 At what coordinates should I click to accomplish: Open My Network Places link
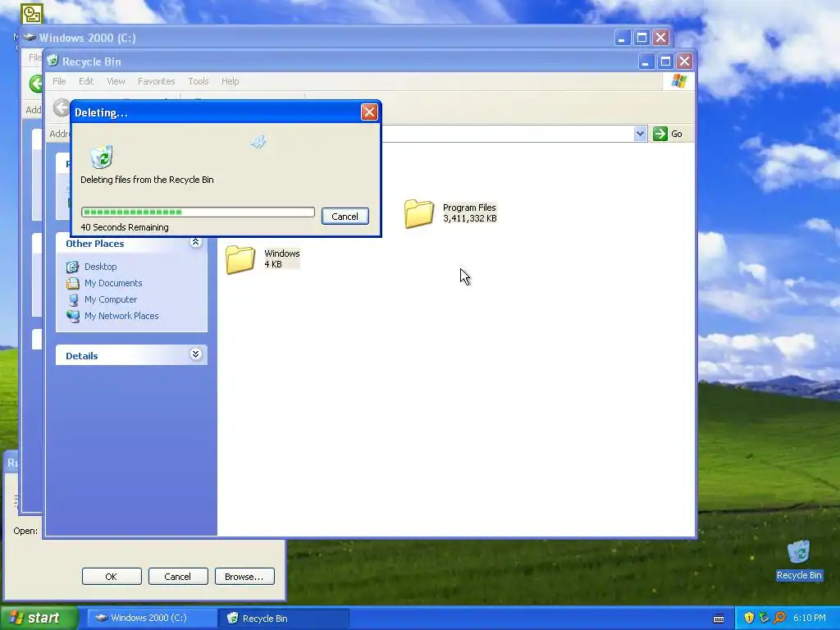click(121, 316)
